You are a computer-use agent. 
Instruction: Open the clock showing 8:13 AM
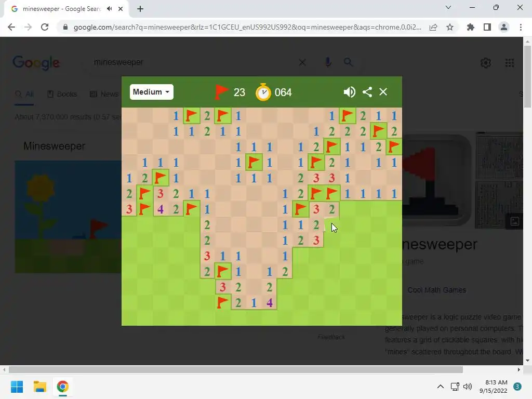pyautogui.click(x=494, y=387)
